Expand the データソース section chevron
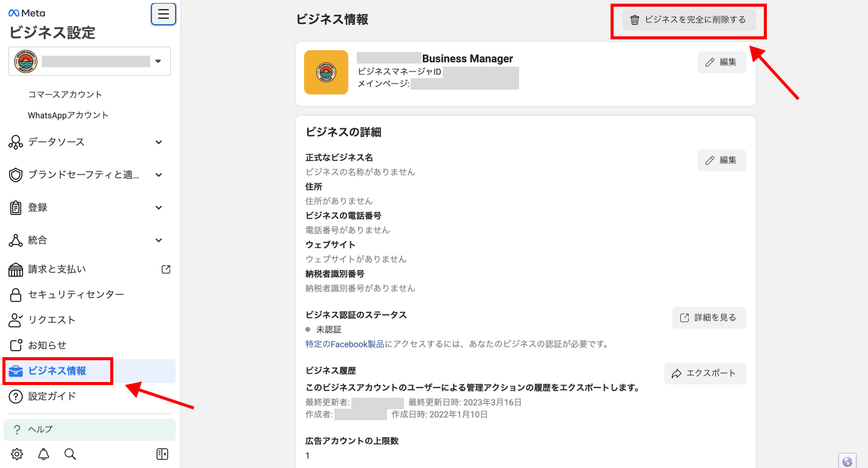The width and height of the screenshot is (868, 468). (x=159, y=142)
